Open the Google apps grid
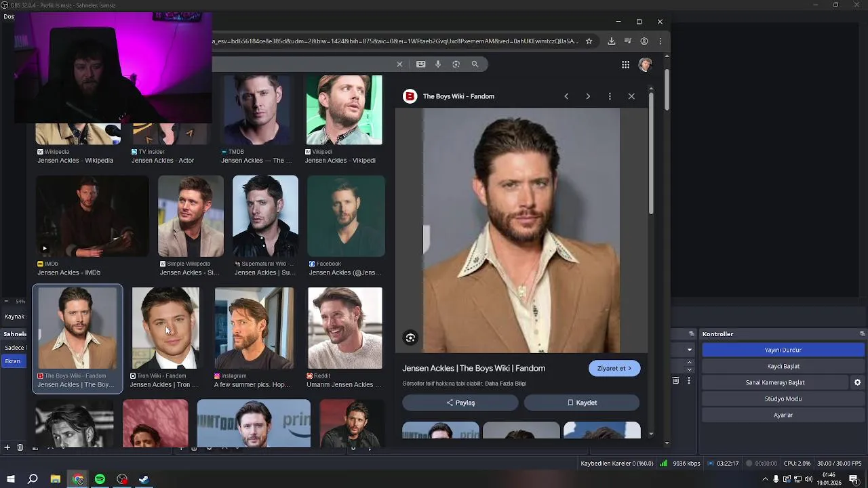 625,64
